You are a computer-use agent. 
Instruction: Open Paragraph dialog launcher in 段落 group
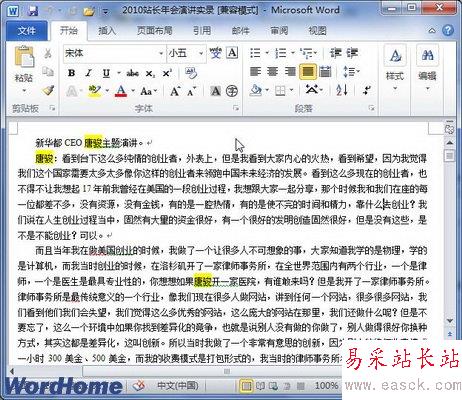coord(371,108)
